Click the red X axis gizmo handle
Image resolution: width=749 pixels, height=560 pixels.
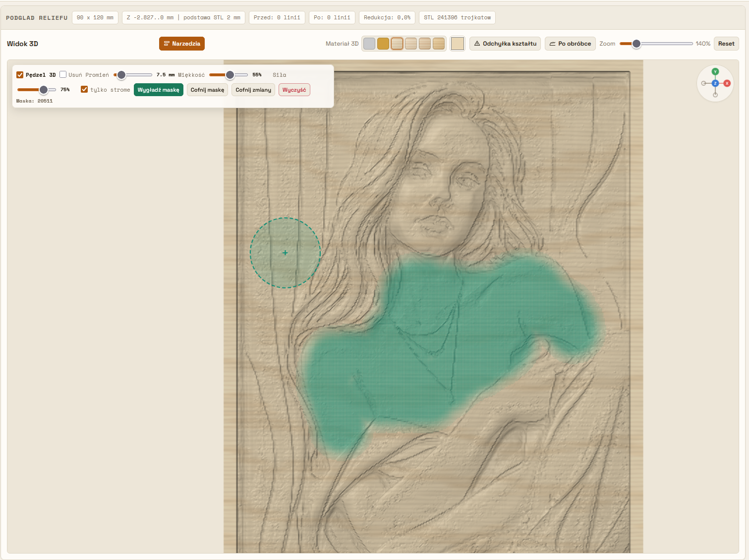tap(727, 83)
